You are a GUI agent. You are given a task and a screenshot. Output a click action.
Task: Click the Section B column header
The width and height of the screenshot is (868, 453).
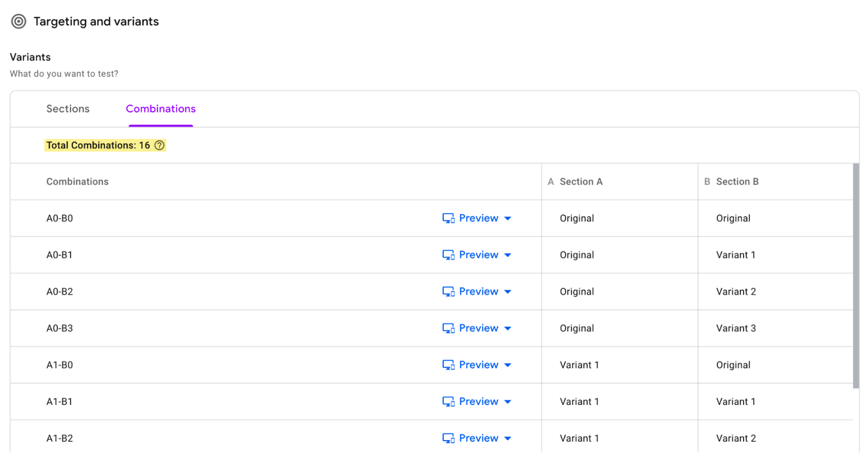tap(737, 182)
